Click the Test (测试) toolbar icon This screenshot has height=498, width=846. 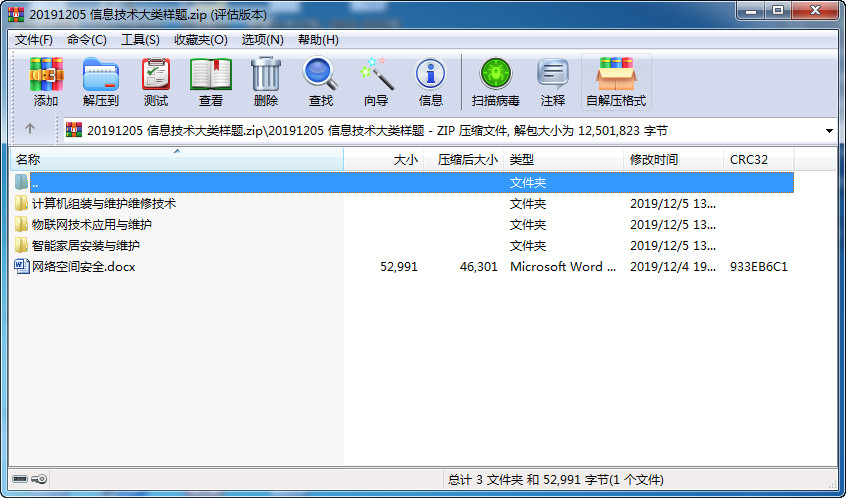(156, 74)
